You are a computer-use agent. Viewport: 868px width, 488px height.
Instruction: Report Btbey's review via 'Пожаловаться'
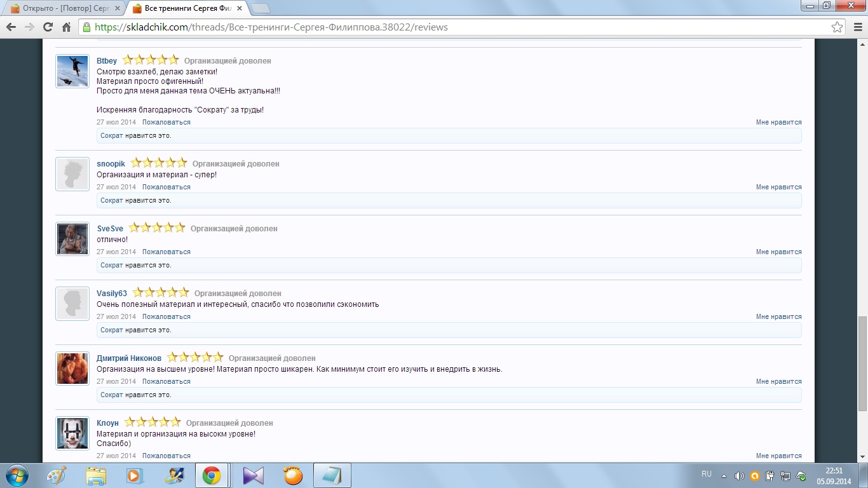(x=166, y=122)
